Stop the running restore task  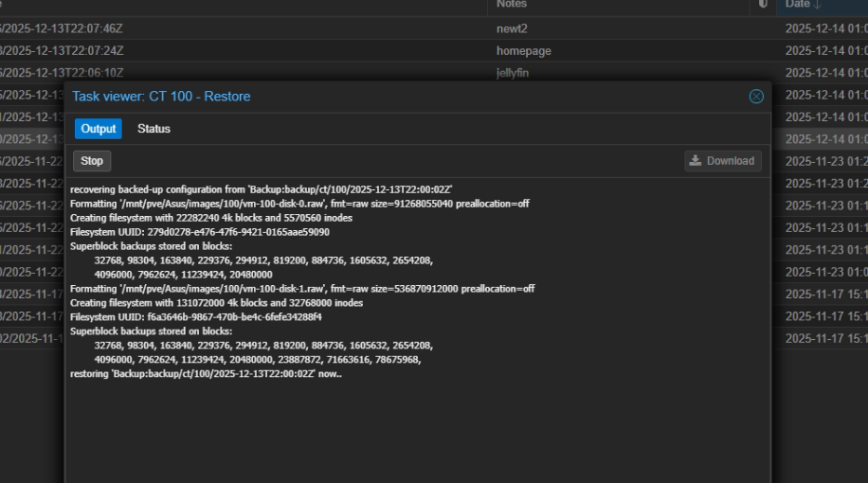coord(92,161)
